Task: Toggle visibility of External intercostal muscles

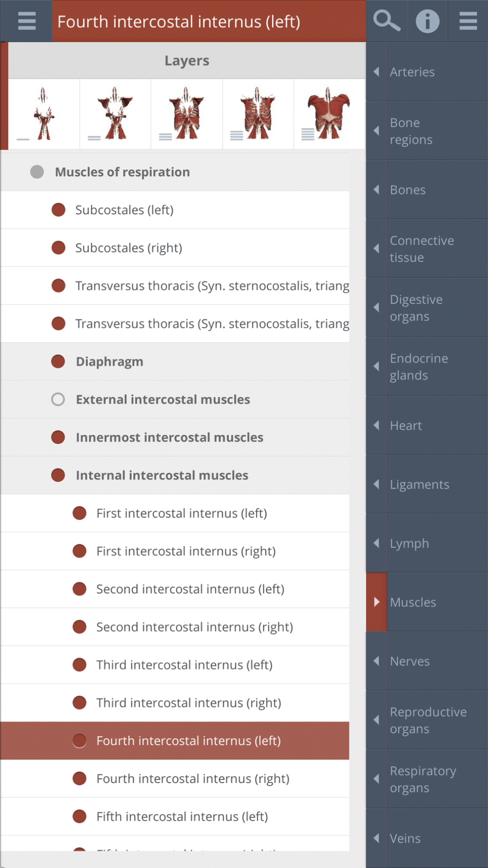Action: point(58,399)
